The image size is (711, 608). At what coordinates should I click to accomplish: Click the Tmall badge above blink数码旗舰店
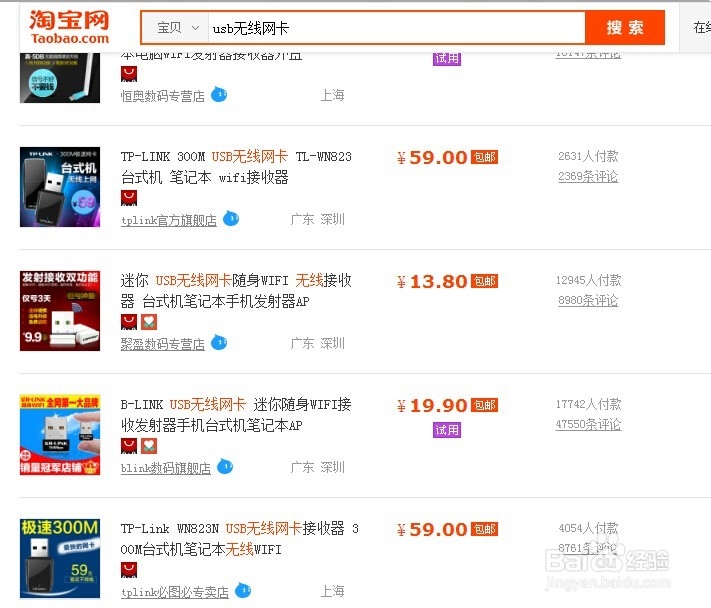click(129, 446)
